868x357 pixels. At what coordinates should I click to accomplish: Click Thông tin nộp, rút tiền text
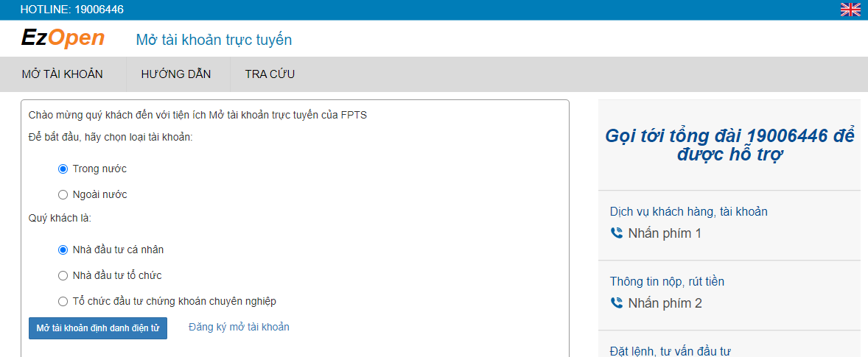pyautogui.click(x=667, y=281)
